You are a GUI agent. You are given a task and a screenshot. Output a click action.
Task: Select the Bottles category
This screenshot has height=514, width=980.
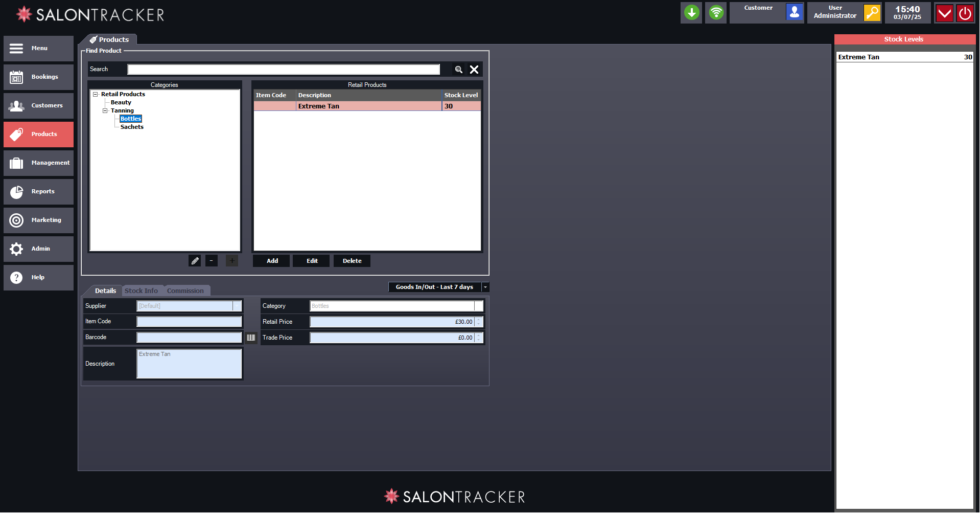coord(131,119)
